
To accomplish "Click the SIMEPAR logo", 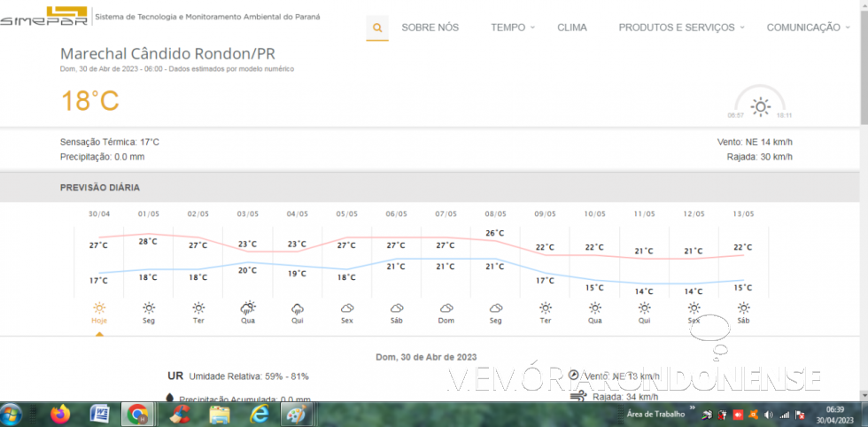I will click(44, 17).
